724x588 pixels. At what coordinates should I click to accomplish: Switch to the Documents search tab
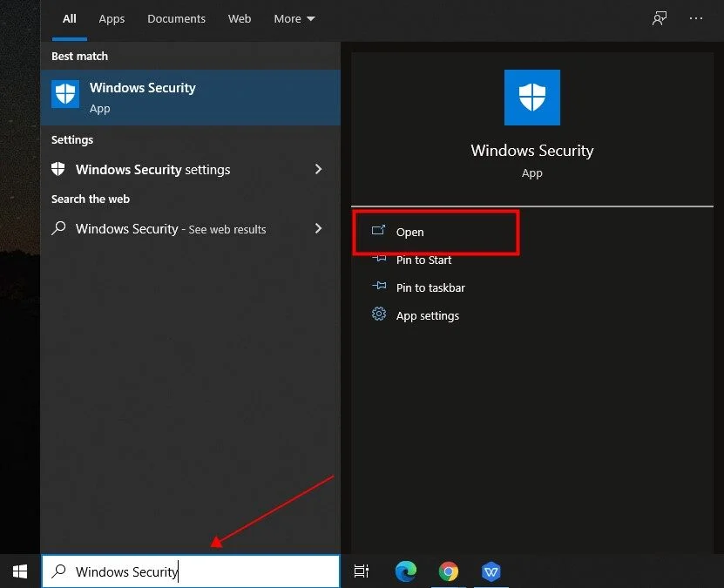click(176, 19)
